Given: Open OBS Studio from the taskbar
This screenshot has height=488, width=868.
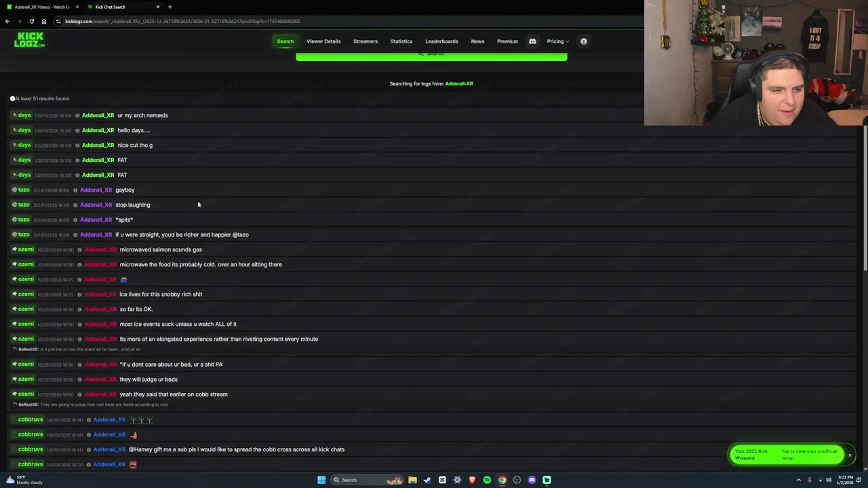Looking at the screenshot, I should coord(517,480).
